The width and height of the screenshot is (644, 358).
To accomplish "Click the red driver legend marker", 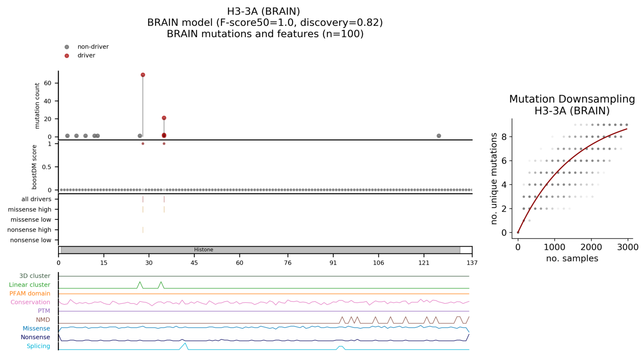I will click(x=66, y=56).
